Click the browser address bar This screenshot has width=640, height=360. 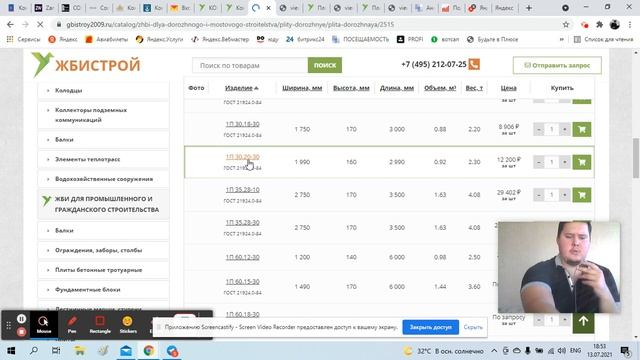click(310, 24)
